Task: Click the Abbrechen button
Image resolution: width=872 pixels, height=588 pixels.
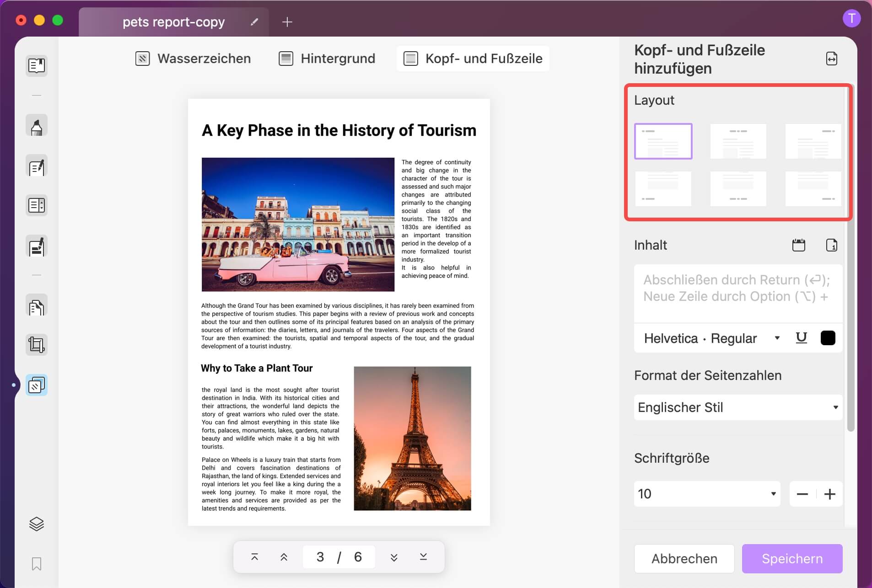Action: click(684, 559)
